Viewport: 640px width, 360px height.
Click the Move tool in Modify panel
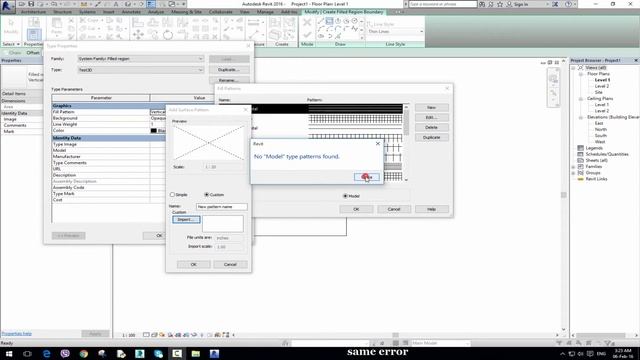[138, 35]
